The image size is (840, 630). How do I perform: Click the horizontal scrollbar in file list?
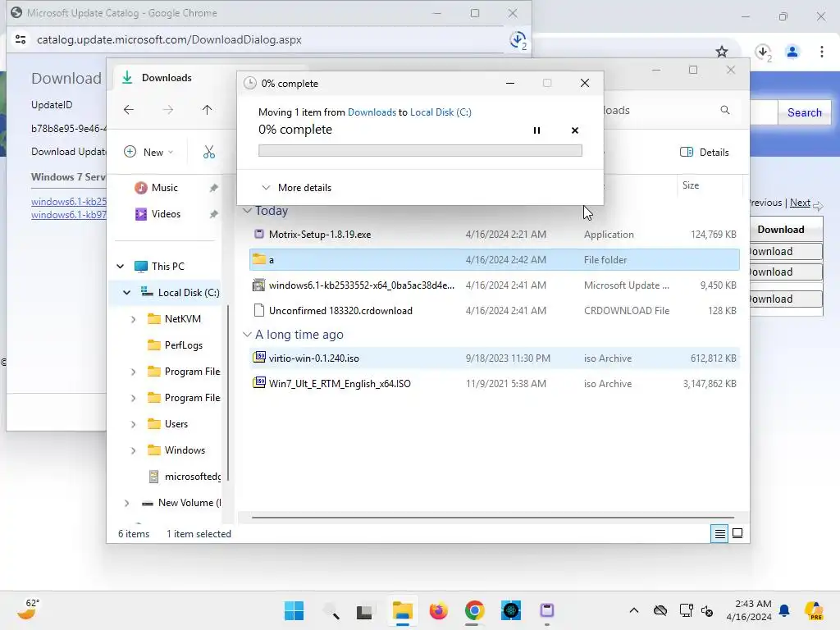tap(493, 518)
